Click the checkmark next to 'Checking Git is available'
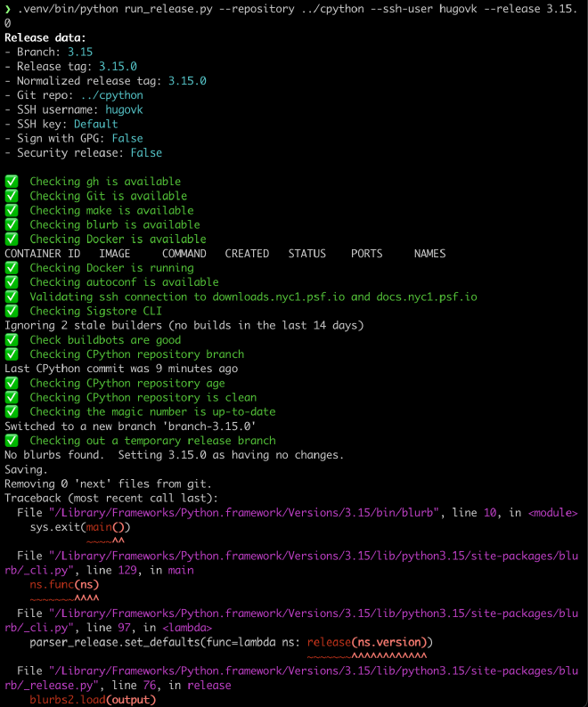 coord(12,196)
